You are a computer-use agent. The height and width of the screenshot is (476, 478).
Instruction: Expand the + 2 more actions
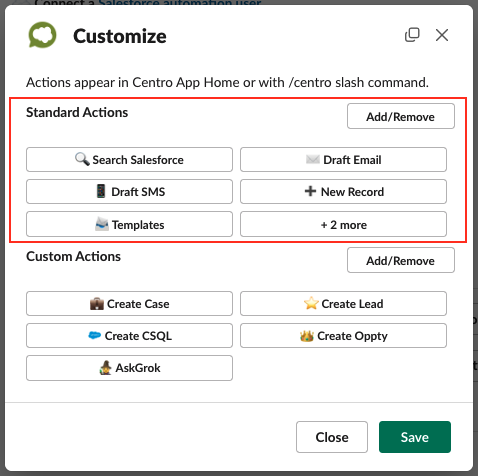coord(343,224)
